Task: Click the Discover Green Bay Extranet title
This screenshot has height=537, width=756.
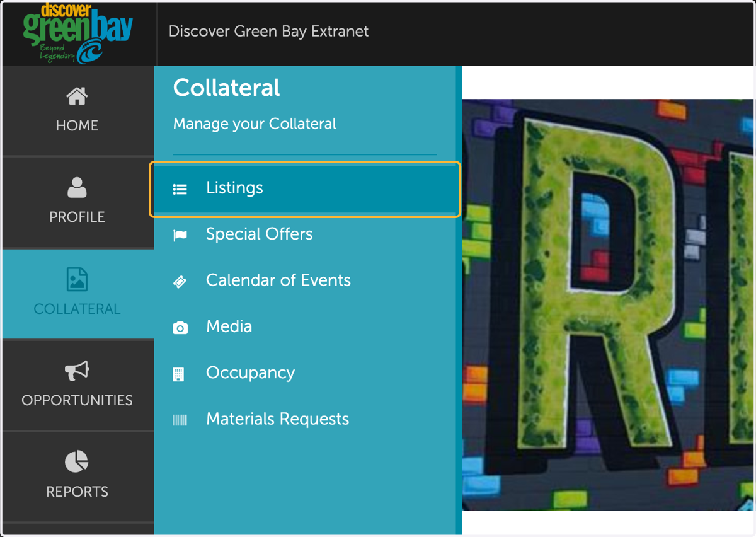Action: pyautogui.click(x=268, y=32)
